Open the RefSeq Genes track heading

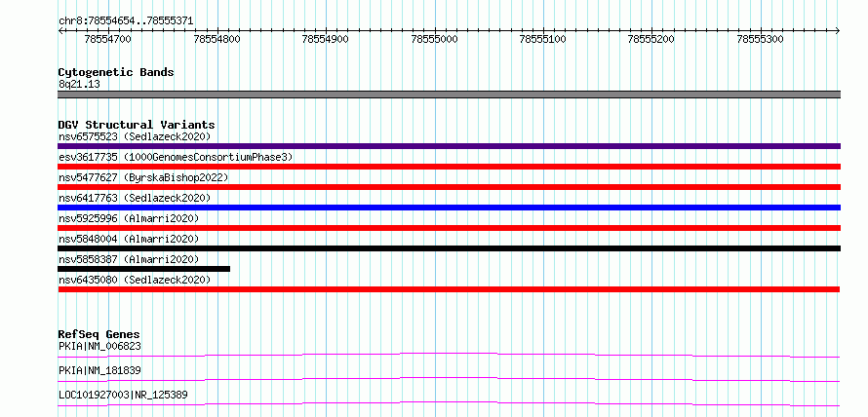pyautogui.click(x=99, y=334)
